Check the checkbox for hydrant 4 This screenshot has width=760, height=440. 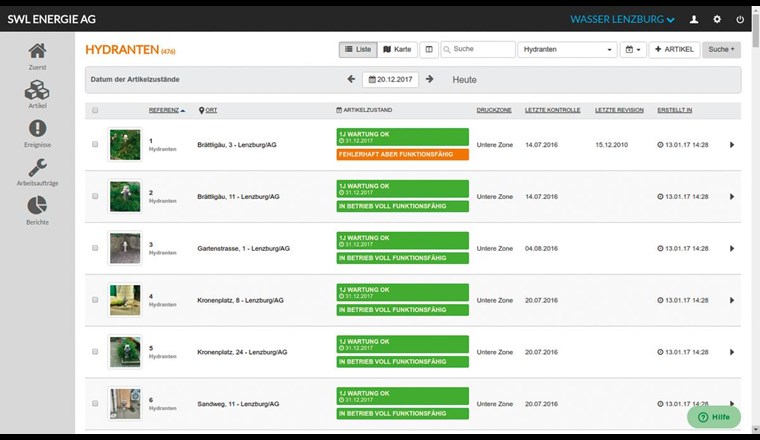[95, 300]
